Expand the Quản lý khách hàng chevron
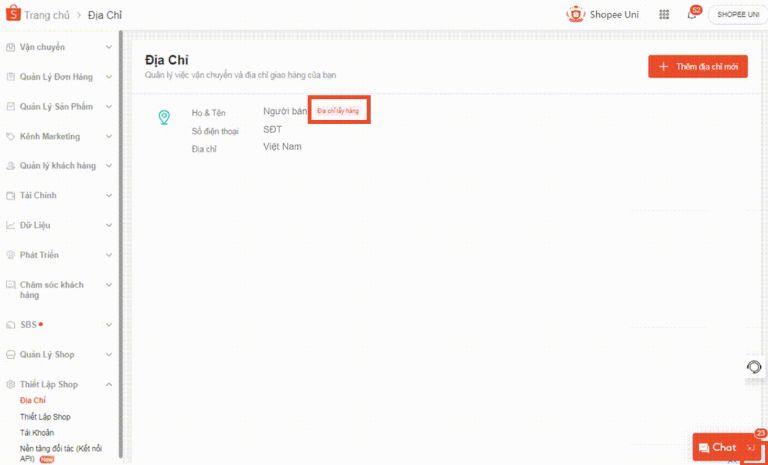768x465 pixels. pos(109,166)
